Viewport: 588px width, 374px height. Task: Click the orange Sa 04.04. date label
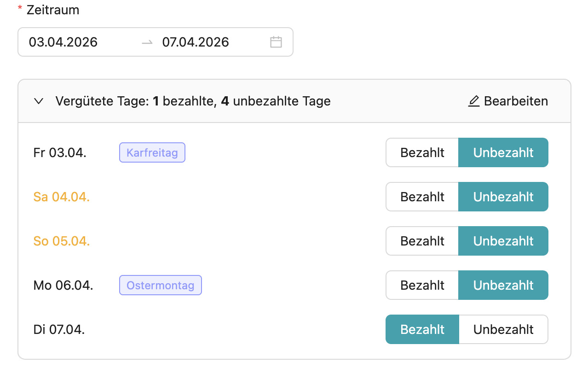(61, 197)
